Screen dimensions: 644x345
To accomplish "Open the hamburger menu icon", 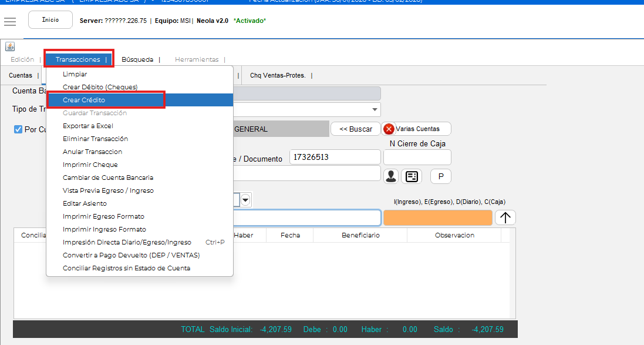I will click(9, 21).
